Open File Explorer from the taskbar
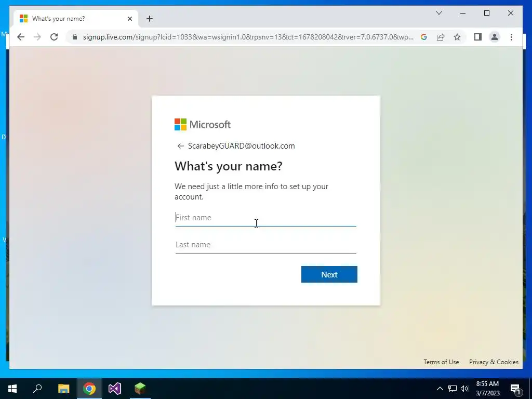This screenshot has width=532, height=399. [63, 389]
